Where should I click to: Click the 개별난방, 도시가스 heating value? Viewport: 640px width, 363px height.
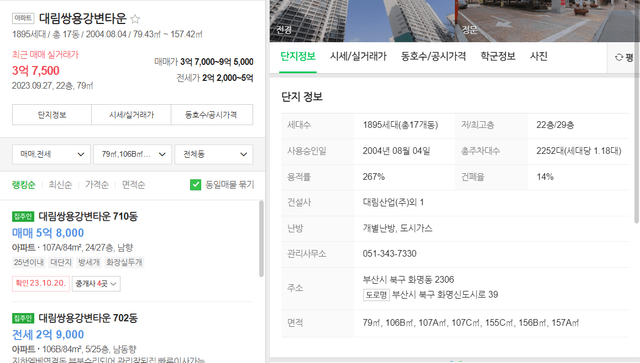pos(397,228)
